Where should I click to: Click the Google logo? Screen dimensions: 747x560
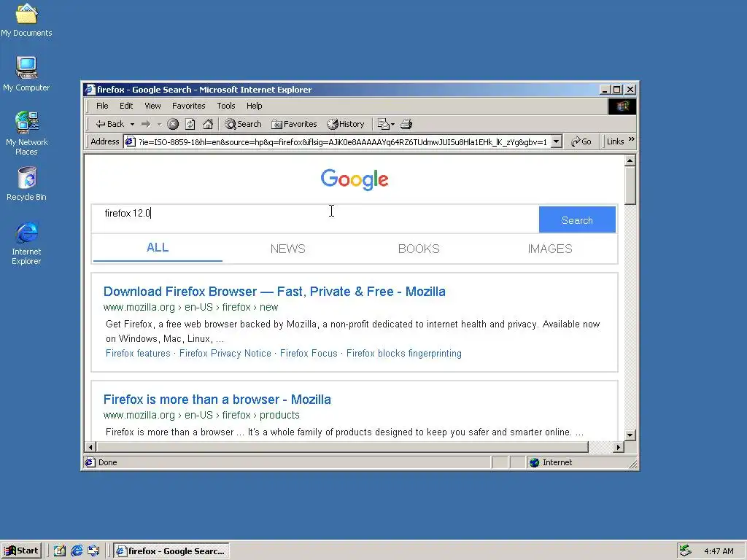355,179
